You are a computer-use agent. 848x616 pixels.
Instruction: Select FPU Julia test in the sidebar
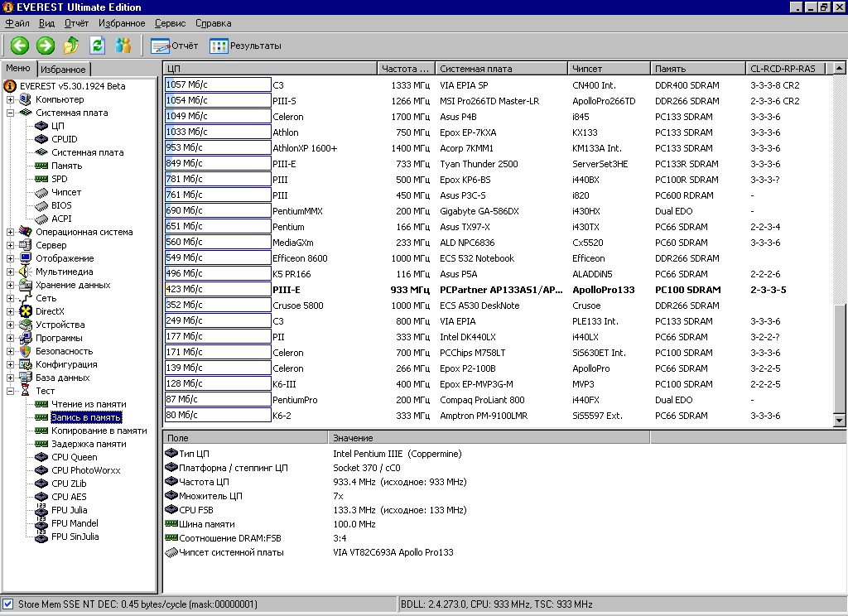tap(69, 510)
